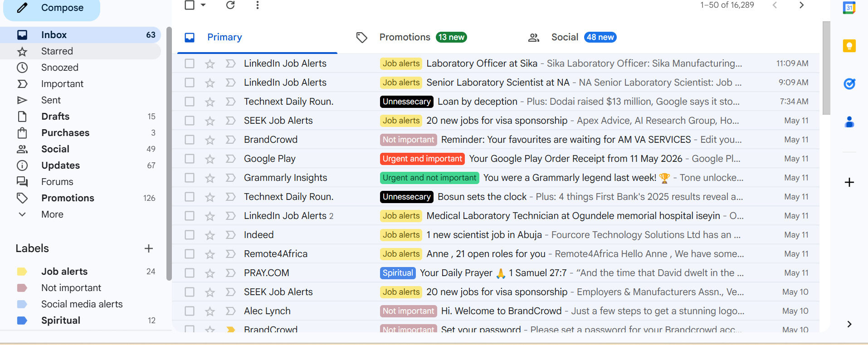Screen dimensions: 868x345
Task: Click the email list vertical scrollbar
Action: pyautogui.click(x=826, y=68)
